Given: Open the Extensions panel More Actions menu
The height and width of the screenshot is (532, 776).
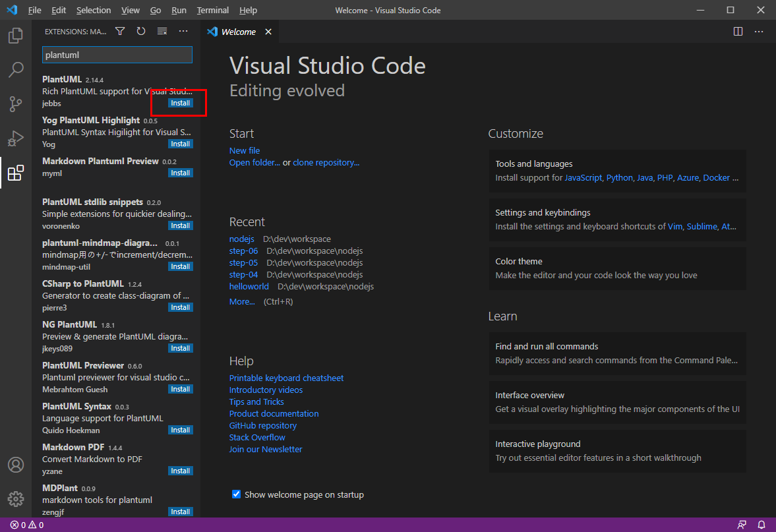Looking at the screenshot, I should pyautogui.click(x=183, y=30).
